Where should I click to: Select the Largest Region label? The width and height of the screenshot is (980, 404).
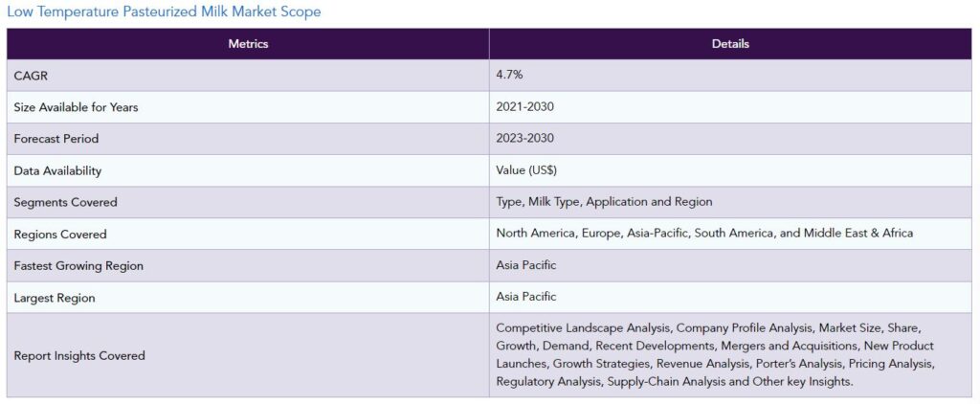click(55, 298)
